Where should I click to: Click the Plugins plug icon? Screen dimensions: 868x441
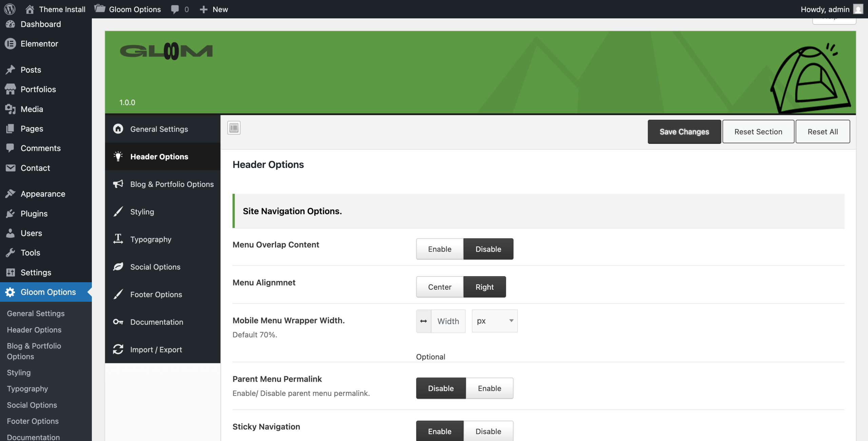point(11,213)
